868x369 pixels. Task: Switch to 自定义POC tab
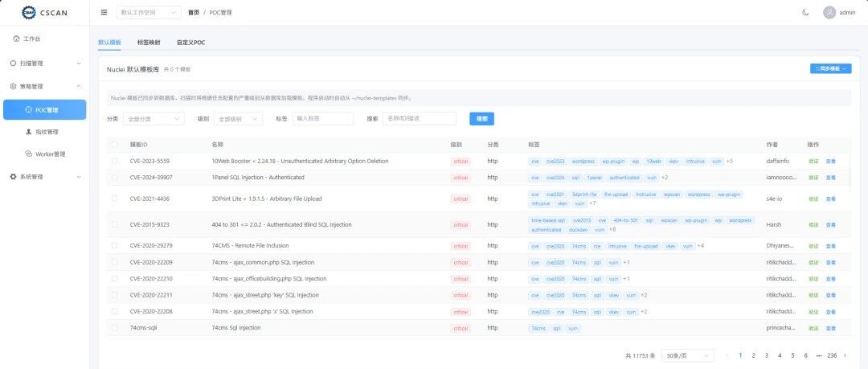[x=191, y=42]
